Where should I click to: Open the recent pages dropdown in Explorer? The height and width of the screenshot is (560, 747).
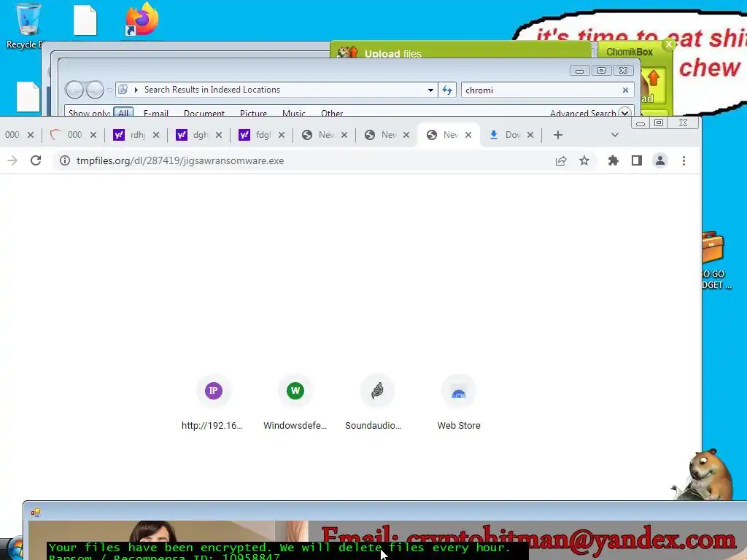pyautogui.click(x=109, y=90)
